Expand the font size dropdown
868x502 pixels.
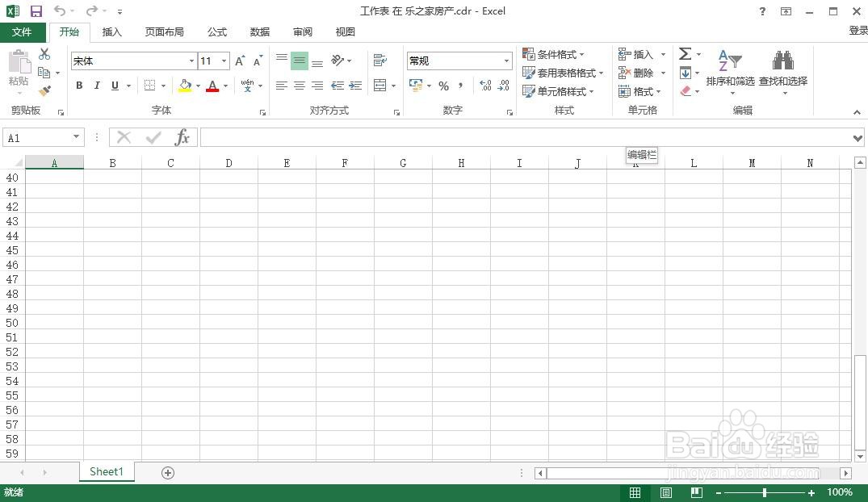point(224,61)
